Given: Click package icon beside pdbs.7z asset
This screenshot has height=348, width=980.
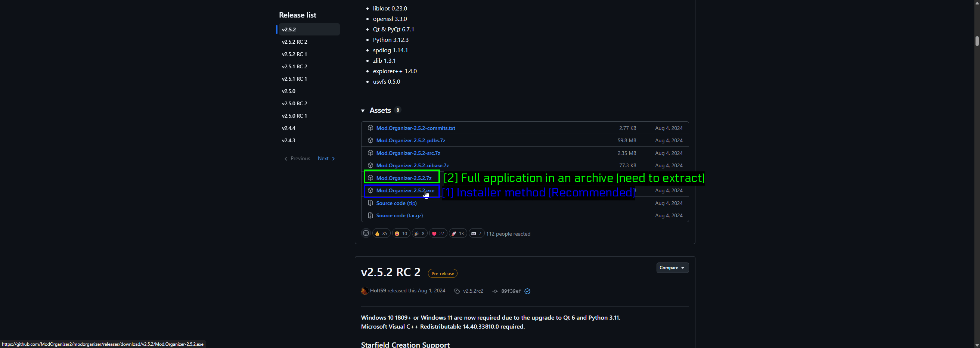Looking at the screenshot, I should [370, 140].
